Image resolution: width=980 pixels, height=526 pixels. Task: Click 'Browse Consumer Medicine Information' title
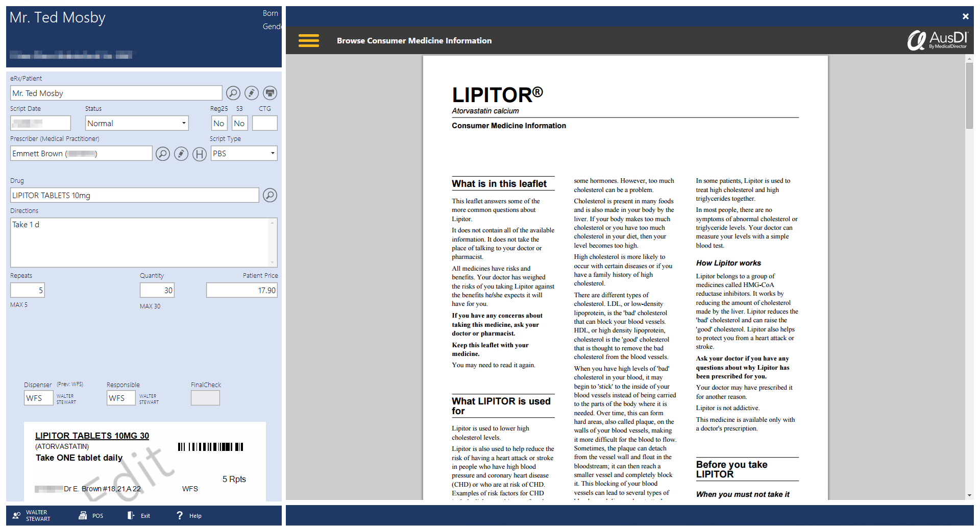point(414,41)
